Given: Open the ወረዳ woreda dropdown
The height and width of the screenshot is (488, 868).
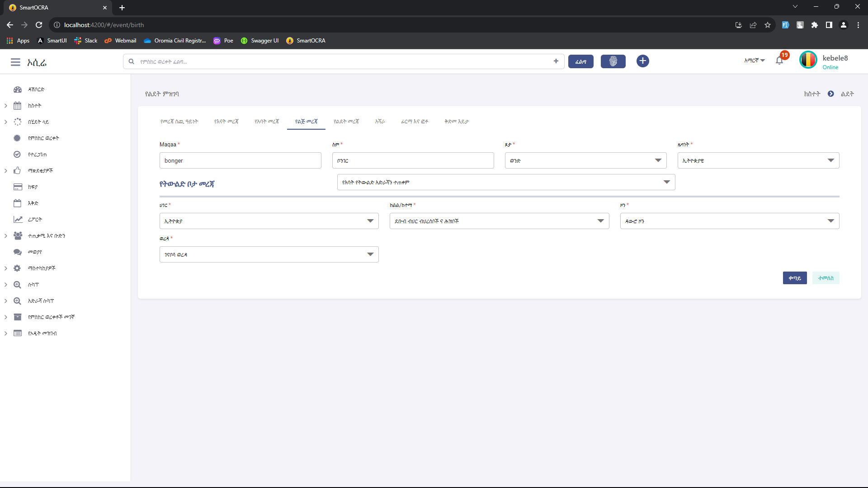Looking at the screenshot, I should tap(269, 254).
